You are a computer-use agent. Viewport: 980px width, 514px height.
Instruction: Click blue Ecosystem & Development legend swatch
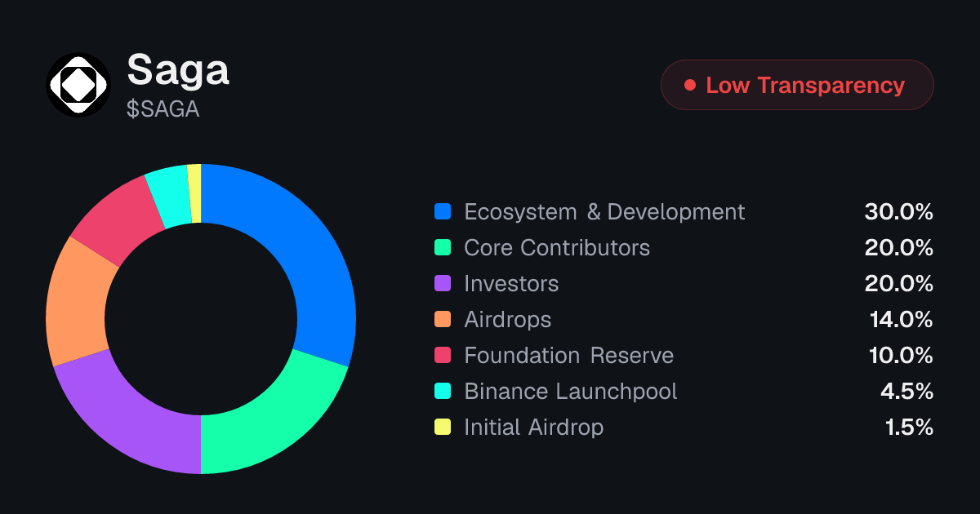point(443,212)
